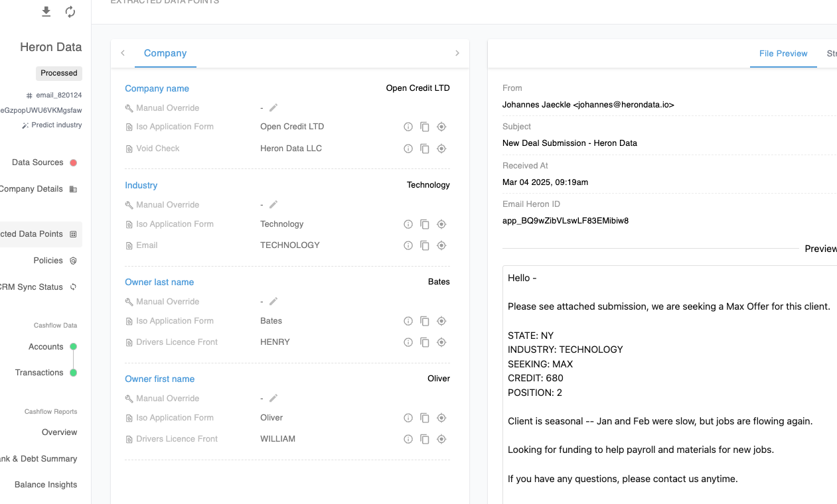Click the CREDIT: 680 line in preview

536,378
